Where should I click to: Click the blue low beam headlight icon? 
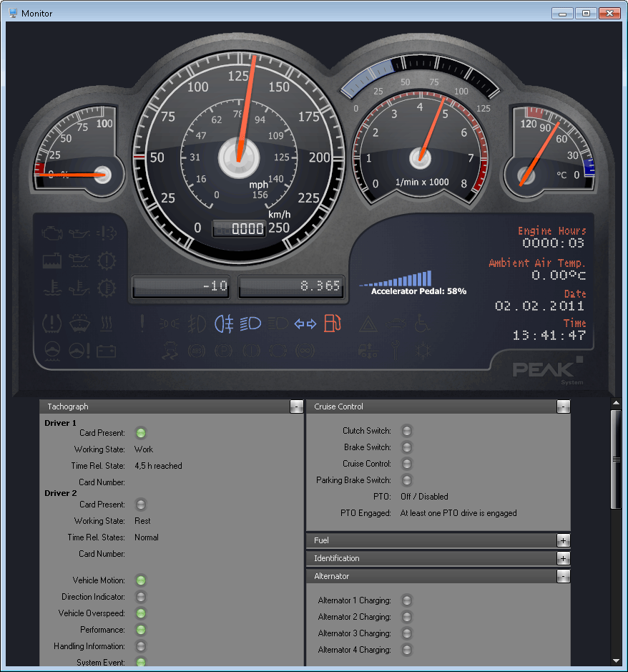click(x=251, y=324)
